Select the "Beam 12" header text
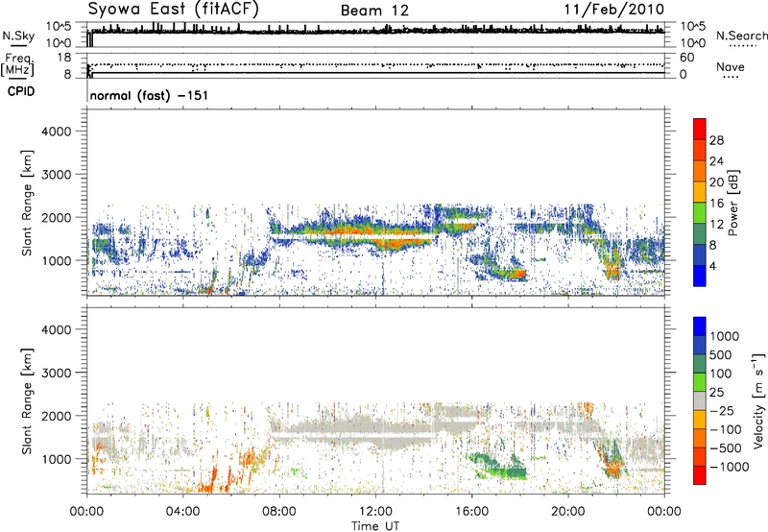Image resolution: width=768 pixels, height=532 pixels. click(x=374, y=11)
